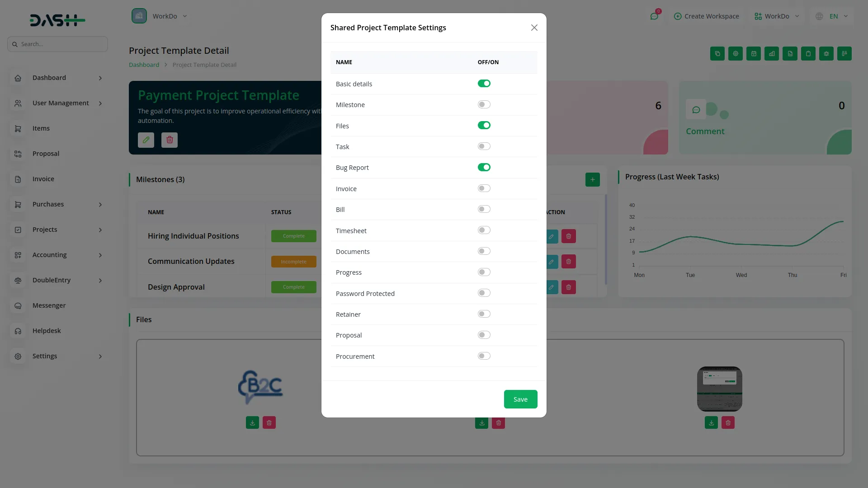Open the copy template icon in the toolbar
The height and width of the screenshot is (488, 868).
717,53
